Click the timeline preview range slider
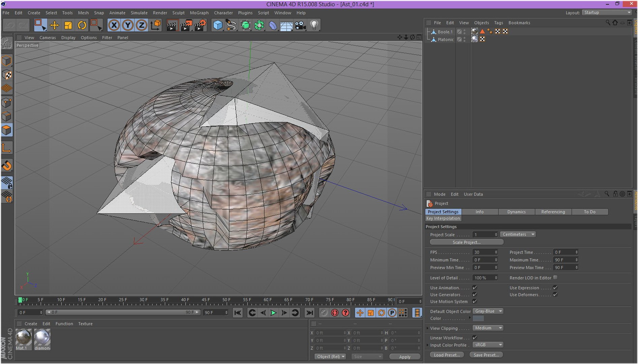Viewport: 638px width, 364px height. pyautogui.click(x=123, y=312)
